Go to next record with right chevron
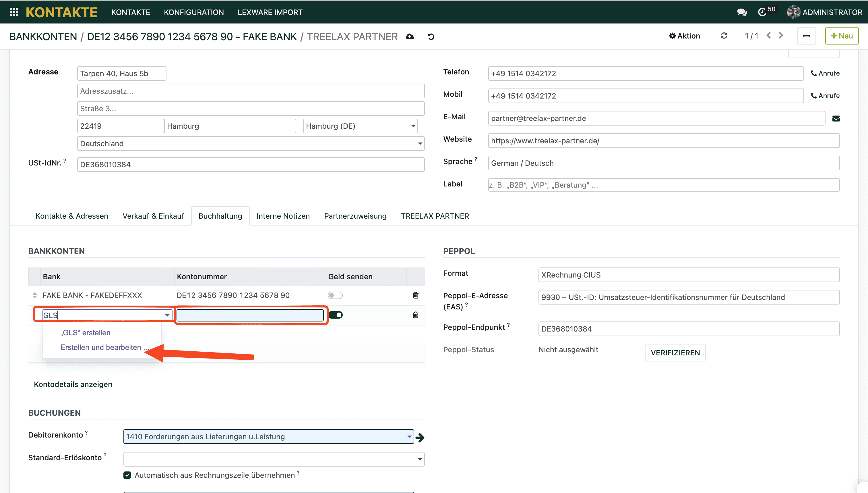 (781, 36)
